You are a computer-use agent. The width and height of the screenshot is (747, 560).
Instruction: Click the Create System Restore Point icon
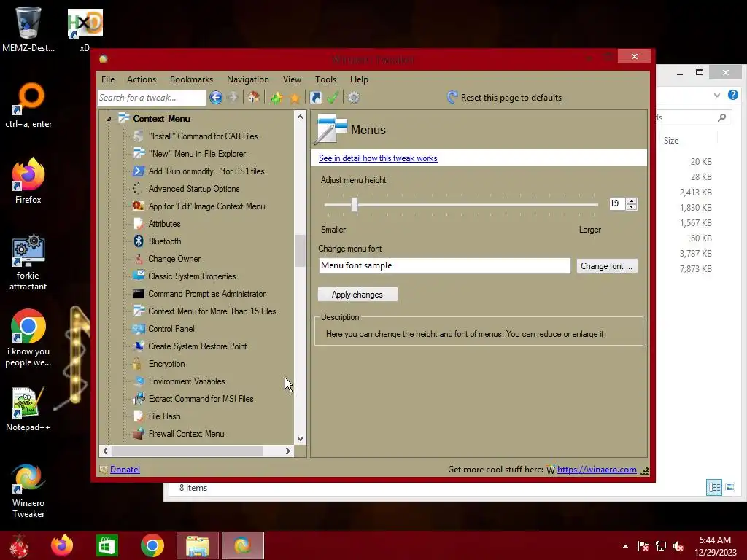coord(139,346)
